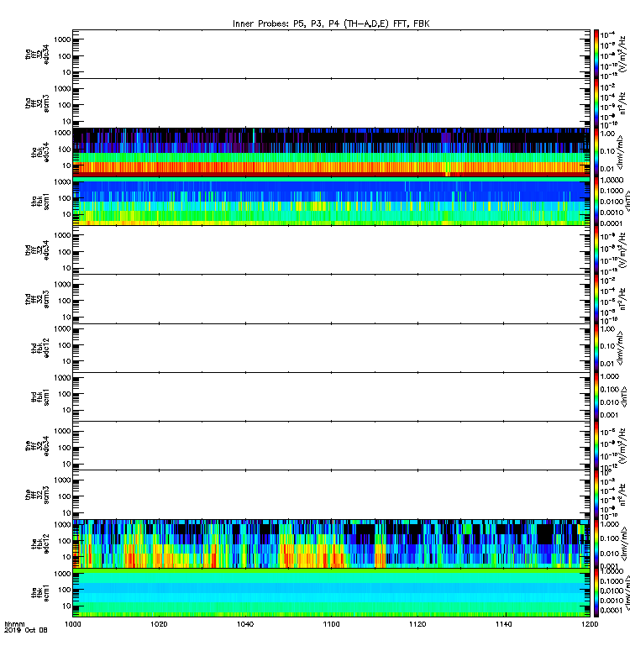
Task: Click the 100 frequency tick of tha fbk edc34 panel
Action: click(65, 150)
